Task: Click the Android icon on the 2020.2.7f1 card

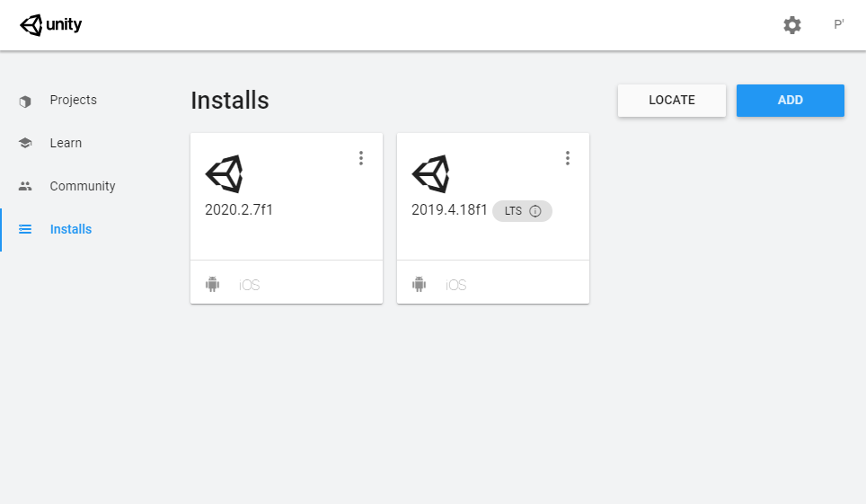Action: coord(213,285)
